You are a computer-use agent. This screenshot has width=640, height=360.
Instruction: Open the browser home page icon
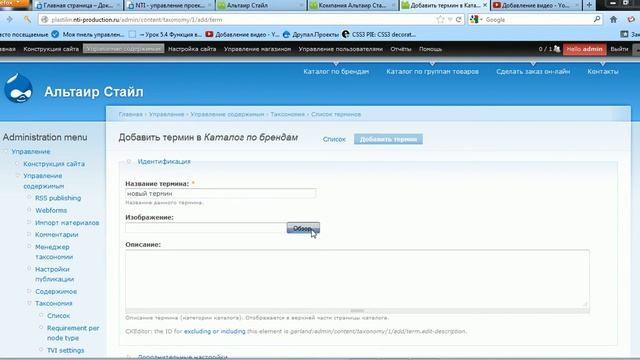click(613, 19)
